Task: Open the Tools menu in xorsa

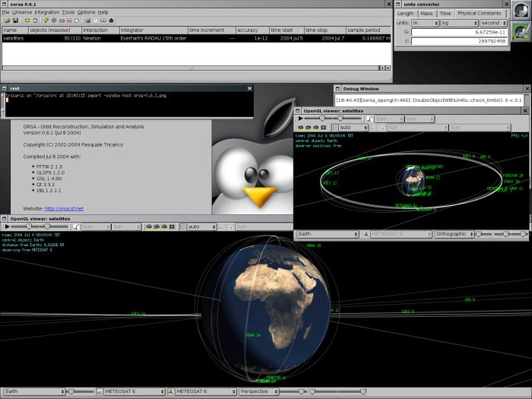Action: tap(68, 12)
